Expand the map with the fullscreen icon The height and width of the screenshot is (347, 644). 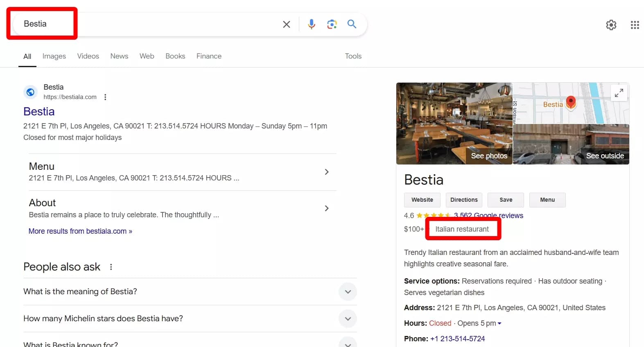619,93
